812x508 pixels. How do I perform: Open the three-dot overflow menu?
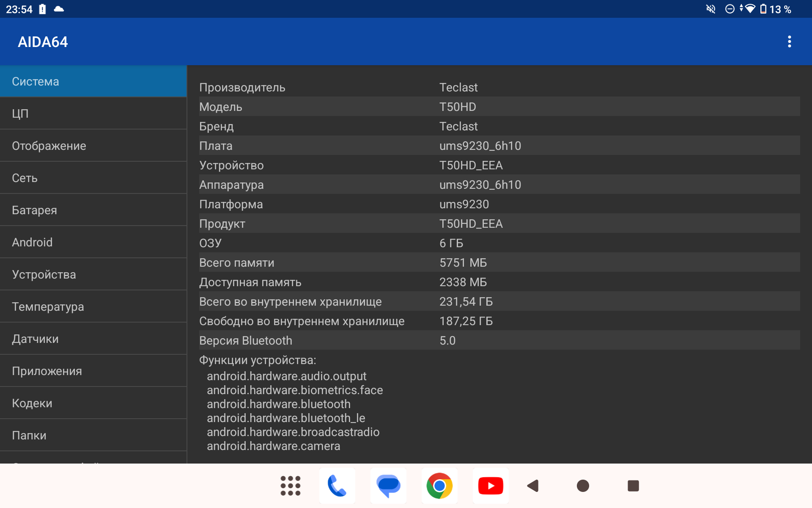click(789, 41)
